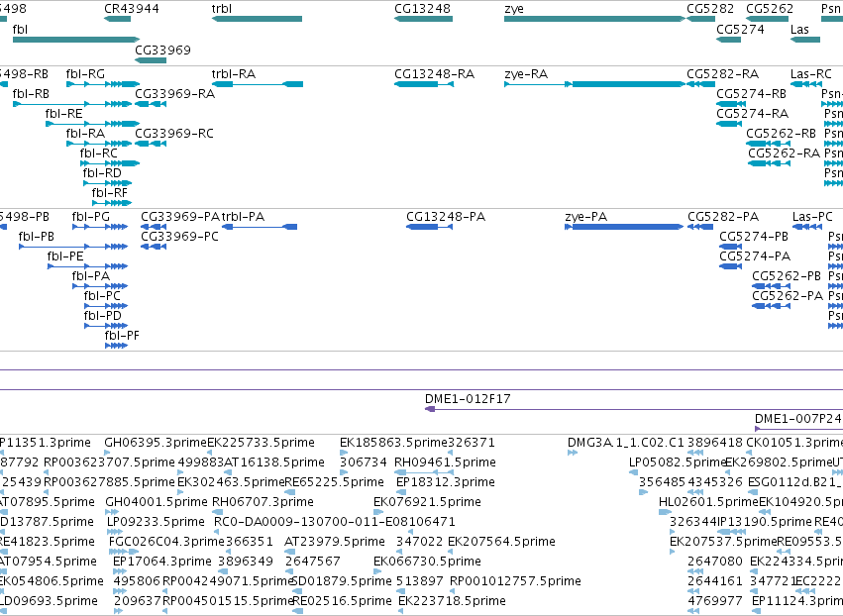Click the CG5274-RA transcript label
The height and width of the screenshot is (616, 843).
click(753, 114)
